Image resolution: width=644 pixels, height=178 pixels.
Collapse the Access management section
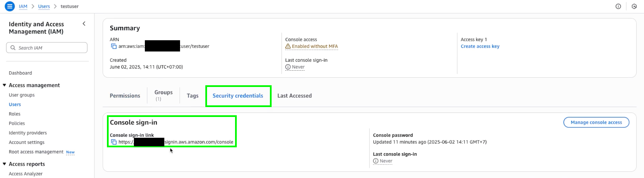coord(4,85)
